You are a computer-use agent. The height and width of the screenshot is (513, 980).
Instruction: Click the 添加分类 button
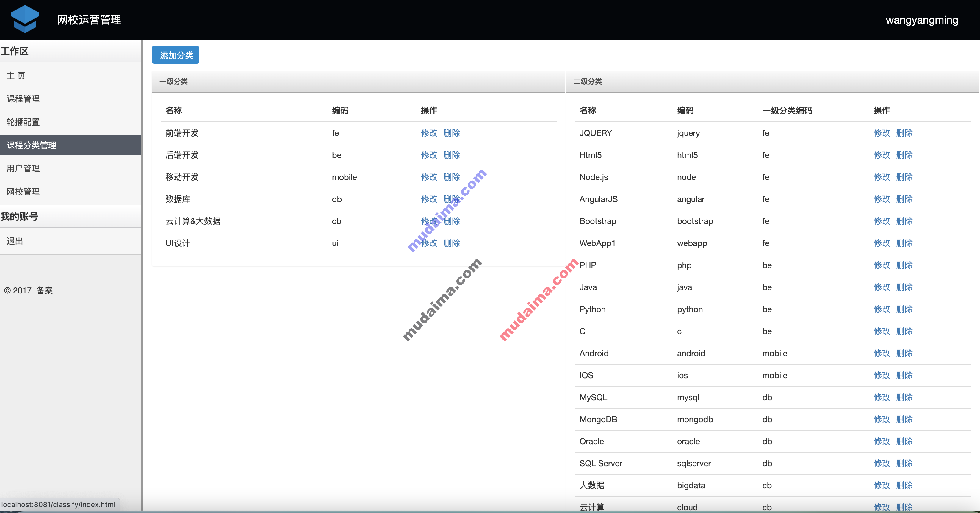[175, 55]
